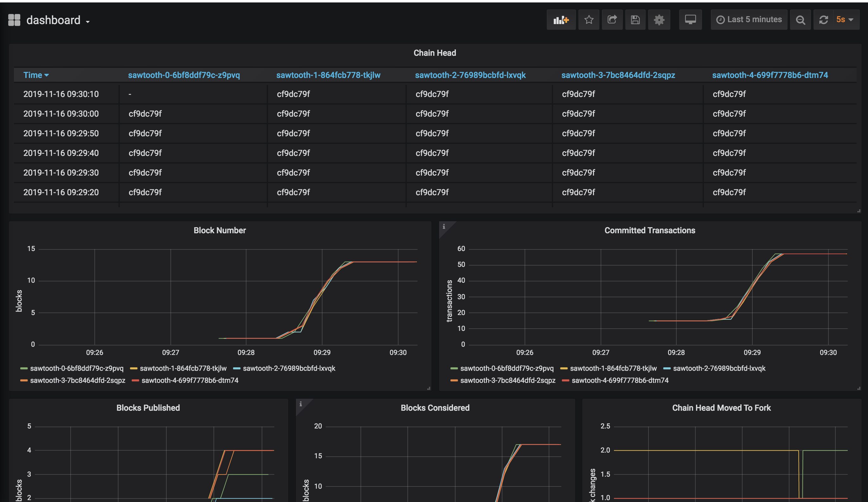Star this dashboard as favorite
This screenshot has width=868, height=502.
(589, 20)
